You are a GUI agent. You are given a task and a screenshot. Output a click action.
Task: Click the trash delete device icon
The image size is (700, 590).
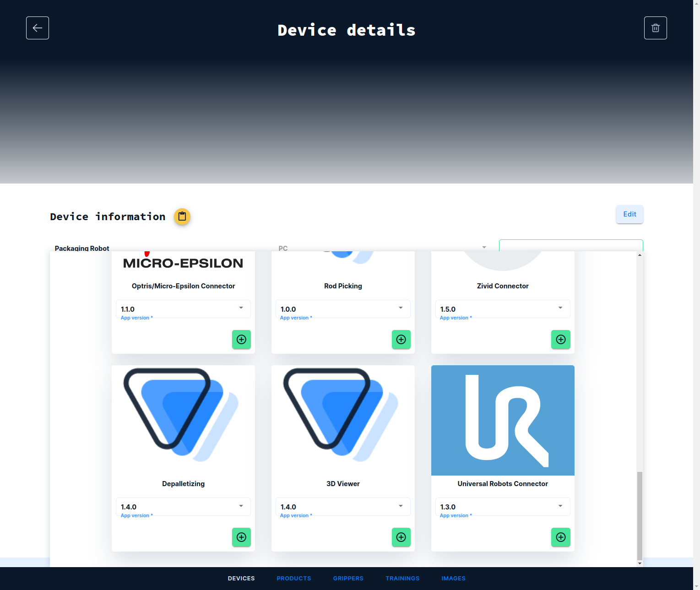[655, 28]
